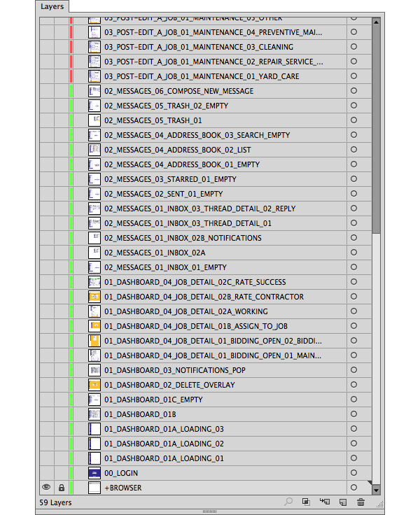Screen dimensions: 420x515
Task: Click red color bar of 01_YARD_CARE layer
Action: point(71,76)
